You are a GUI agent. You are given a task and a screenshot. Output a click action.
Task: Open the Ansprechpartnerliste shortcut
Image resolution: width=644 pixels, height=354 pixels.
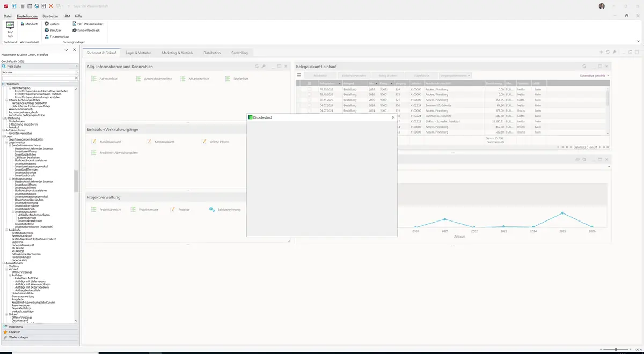point(154,79)
